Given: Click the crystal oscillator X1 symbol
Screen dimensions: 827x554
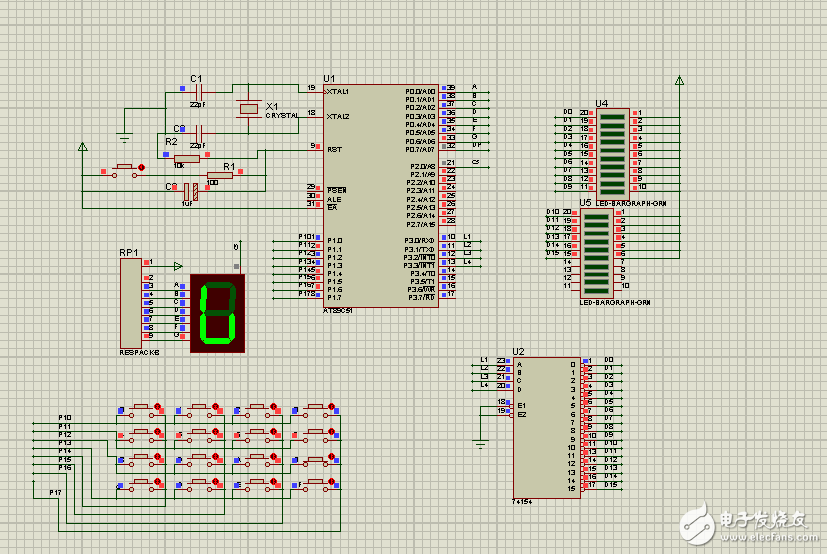Looking at the screenshot, I should click(x=246, y=108).
